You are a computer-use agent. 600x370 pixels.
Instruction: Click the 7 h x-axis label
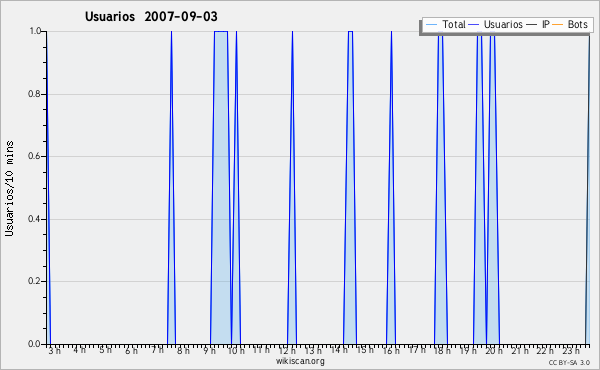(157, 350)
